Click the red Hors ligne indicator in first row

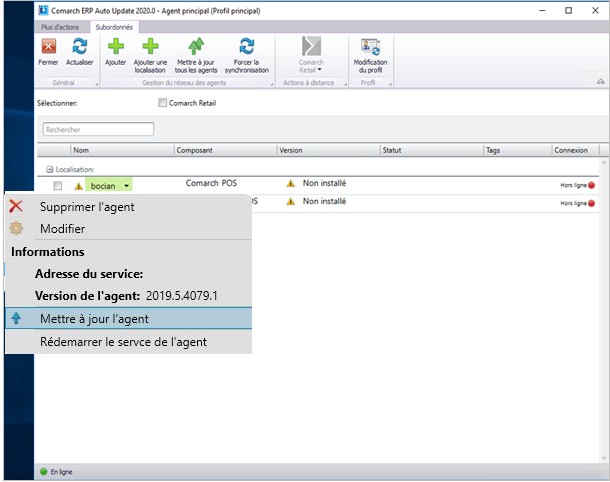(592, 185)
